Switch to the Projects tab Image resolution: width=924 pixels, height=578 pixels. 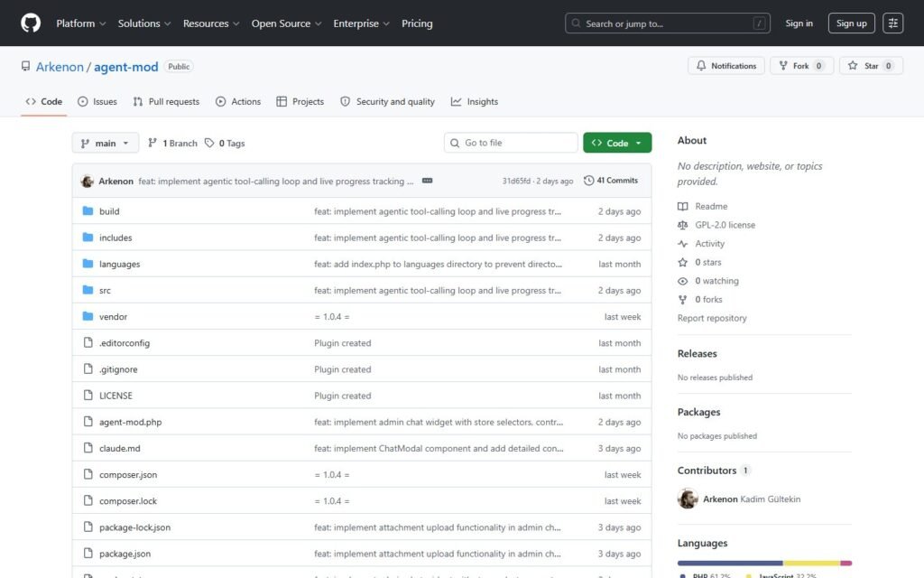click(x=300, y=101)
